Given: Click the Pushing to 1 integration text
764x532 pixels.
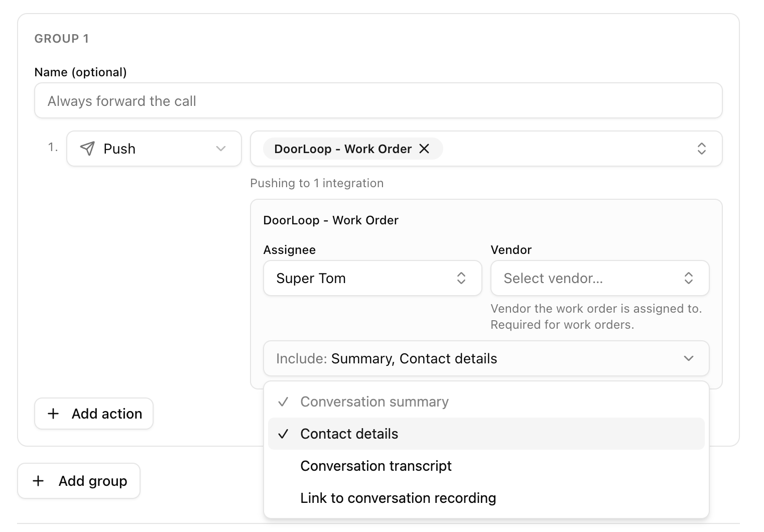Looking at the screenshot, I should tap(317, 183).
